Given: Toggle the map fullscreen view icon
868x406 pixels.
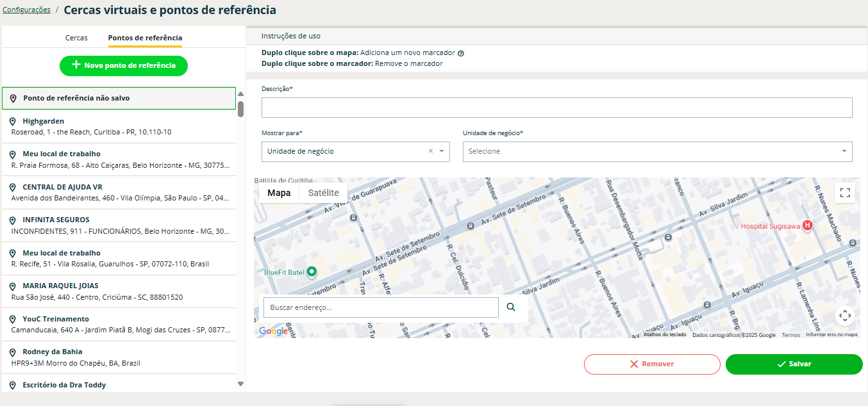Looking at the screenshot, I should (845, 193).
